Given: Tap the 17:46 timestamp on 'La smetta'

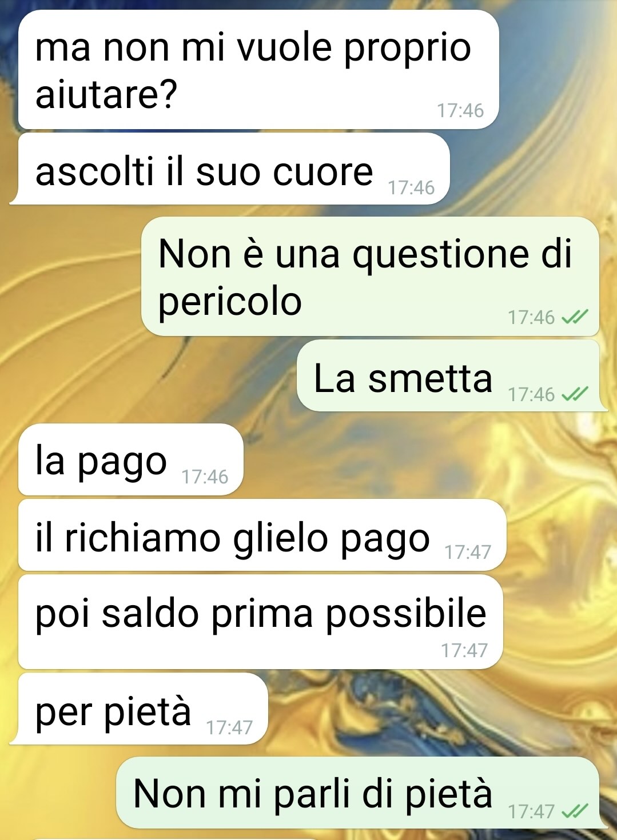Looking at the screenshot, I should coord(531,394).
